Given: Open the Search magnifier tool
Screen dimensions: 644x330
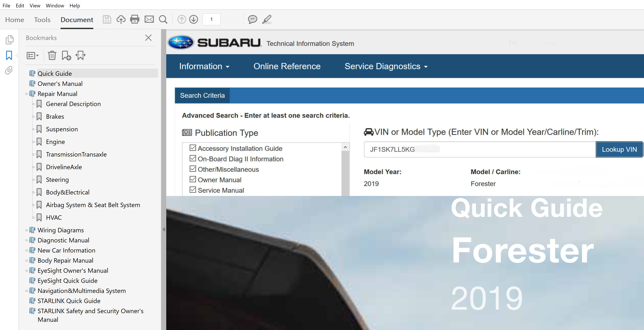Looking at the screenshot, I should pos(163,19).
